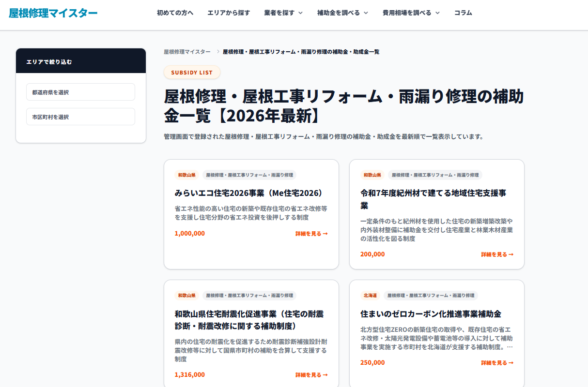Open the コラム menu item
The width and height of the screenshot is (588, 387).
click(463, 13)
